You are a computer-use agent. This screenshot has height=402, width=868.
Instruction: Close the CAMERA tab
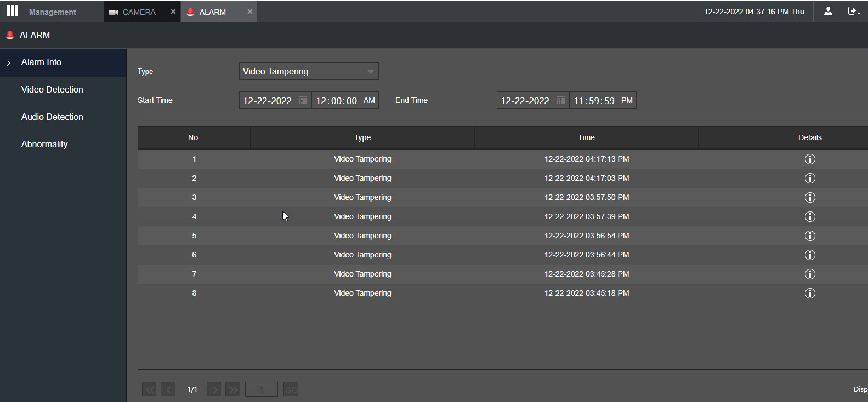[x=173, y=12]
